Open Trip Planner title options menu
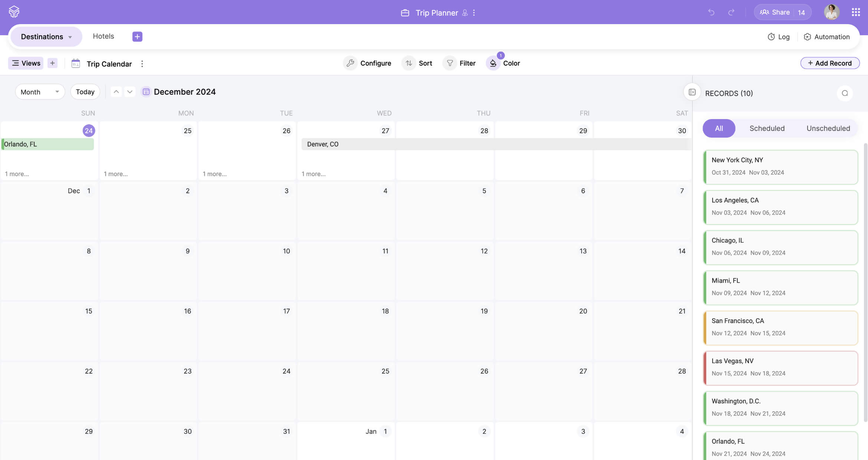The height and width of the screenshot is (460, 868). (x=474, y=13)
